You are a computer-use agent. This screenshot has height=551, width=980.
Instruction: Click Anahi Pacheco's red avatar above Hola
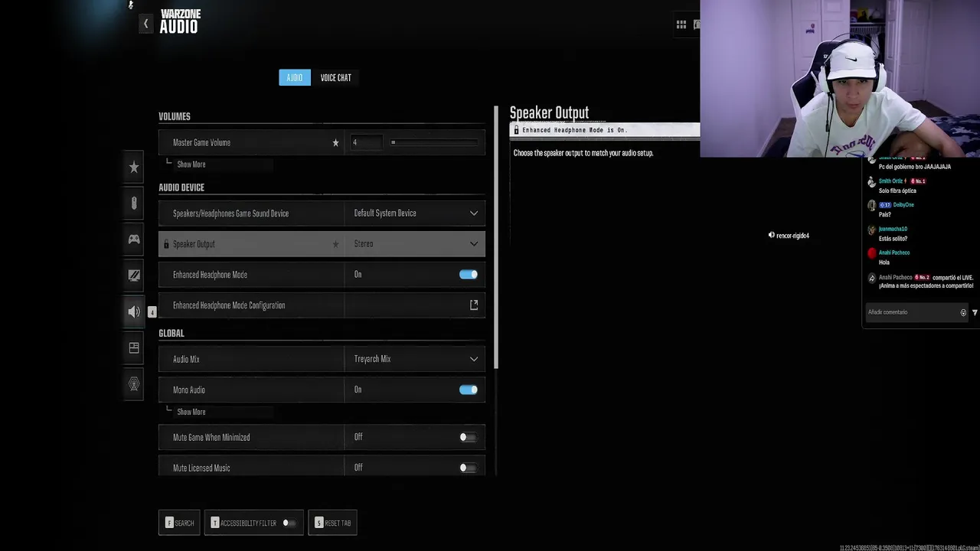pos(872,253)
